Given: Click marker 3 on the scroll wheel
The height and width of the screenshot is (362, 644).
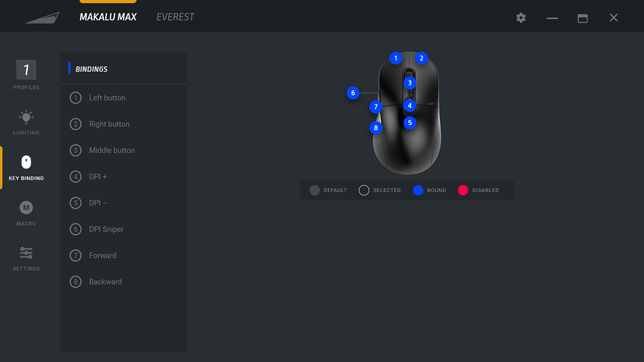Looking at the screenshot, I should coord(410,83).
